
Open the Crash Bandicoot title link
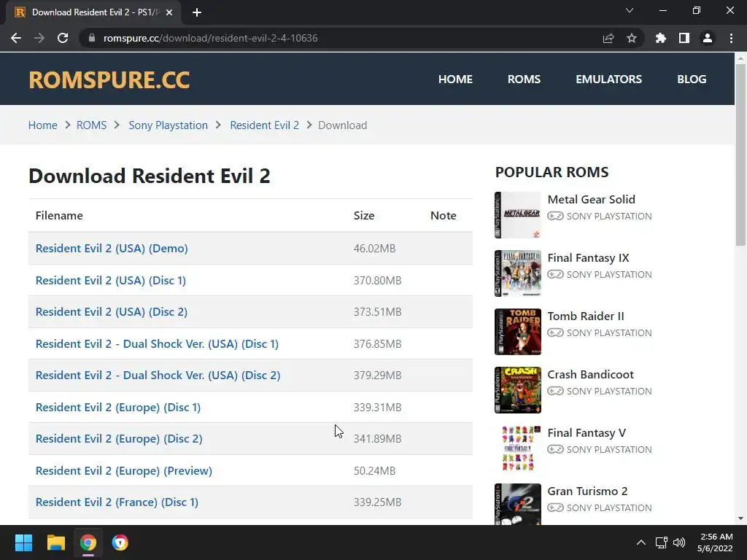click(x=590, y=375)
